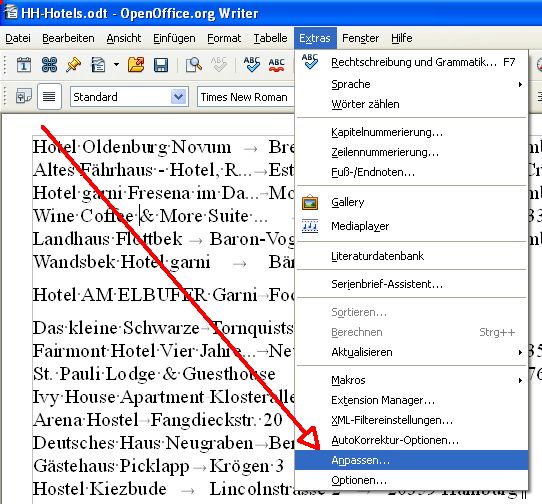Choose Rechtschreibung und Grammatik menu entry
Viewport: 542px width, 504px height.
[411, 62]
